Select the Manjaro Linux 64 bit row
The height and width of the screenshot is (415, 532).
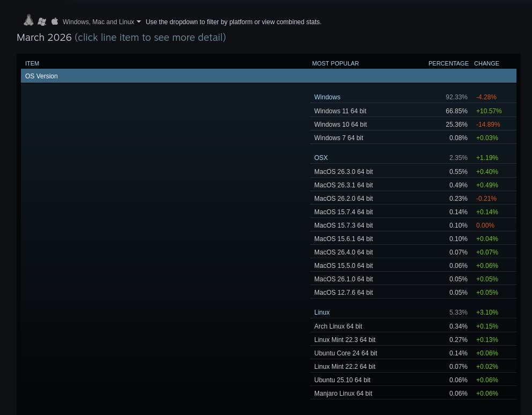(413, 394)
